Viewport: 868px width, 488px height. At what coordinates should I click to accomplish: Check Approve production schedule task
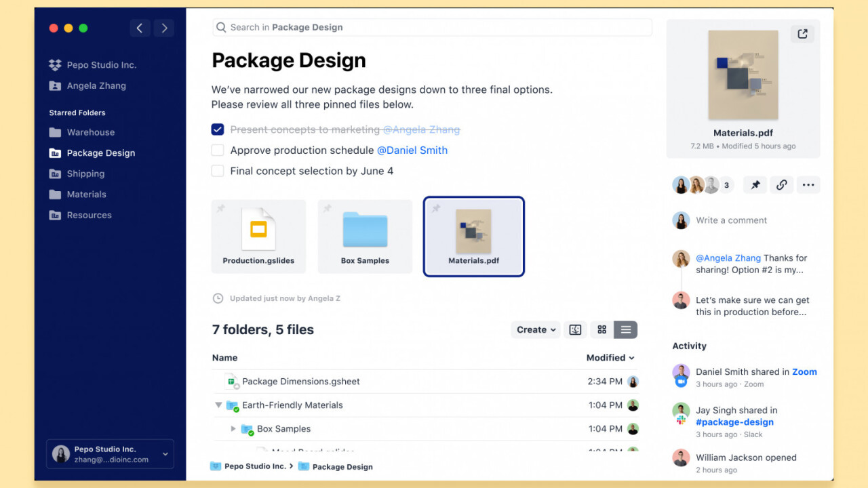(x=218, y=150)
